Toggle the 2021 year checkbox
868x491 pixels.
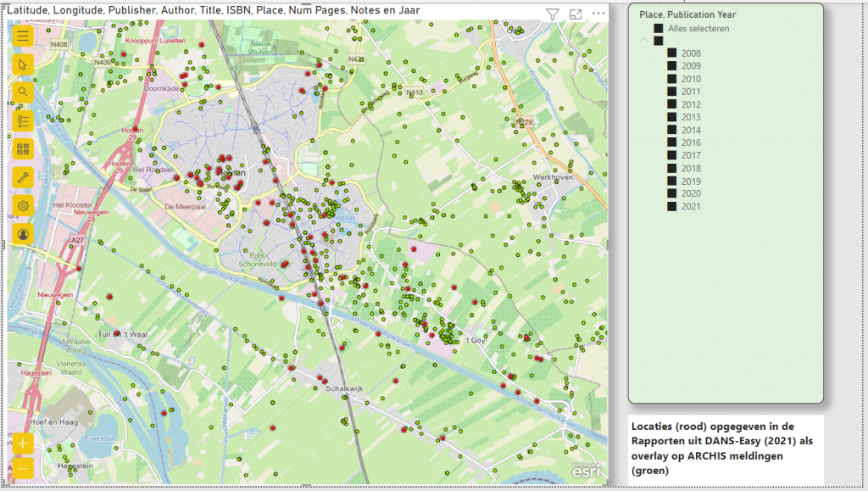(x=671, y=206)
